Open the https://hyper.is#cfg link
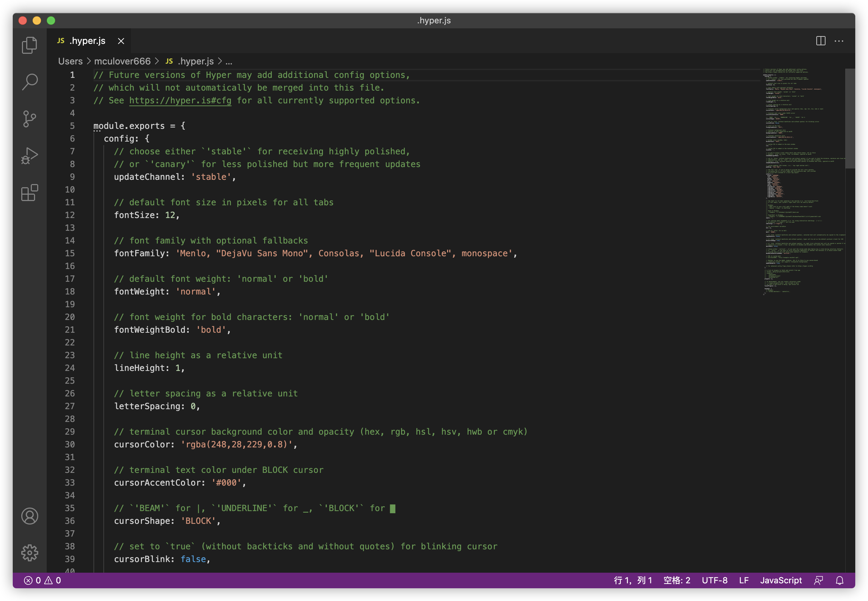Screen dimensions: 868x601 pyautogui.click(x=180, y=101)
